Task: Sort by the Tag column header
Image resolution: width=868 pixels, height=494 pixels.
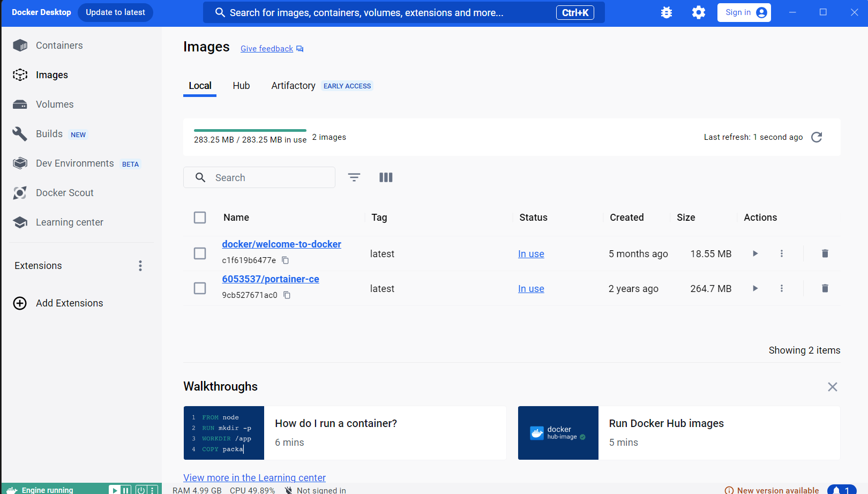Action: click(379, 218)
